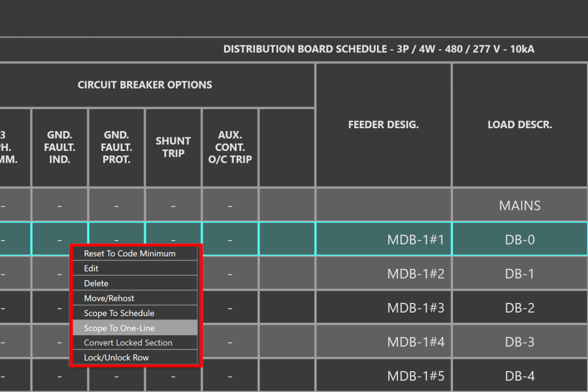Click the MDB-1#3 feeder designation cell

point(383,307)
